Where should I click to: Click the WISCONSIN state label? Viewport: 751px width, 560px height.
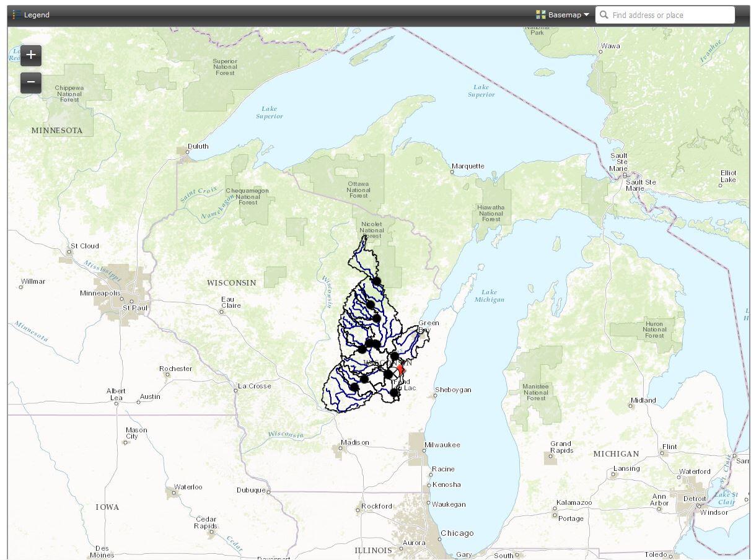[232, 282]
